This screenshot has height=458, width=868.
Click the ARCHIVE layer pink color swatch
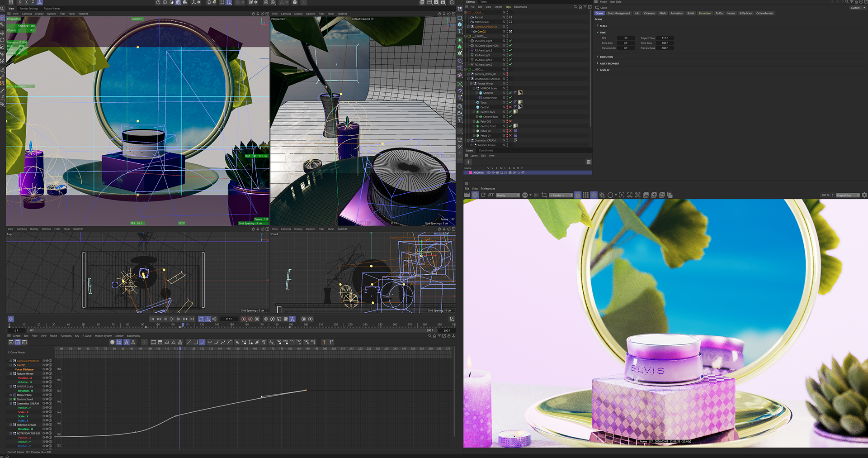[x=471, y=172]
